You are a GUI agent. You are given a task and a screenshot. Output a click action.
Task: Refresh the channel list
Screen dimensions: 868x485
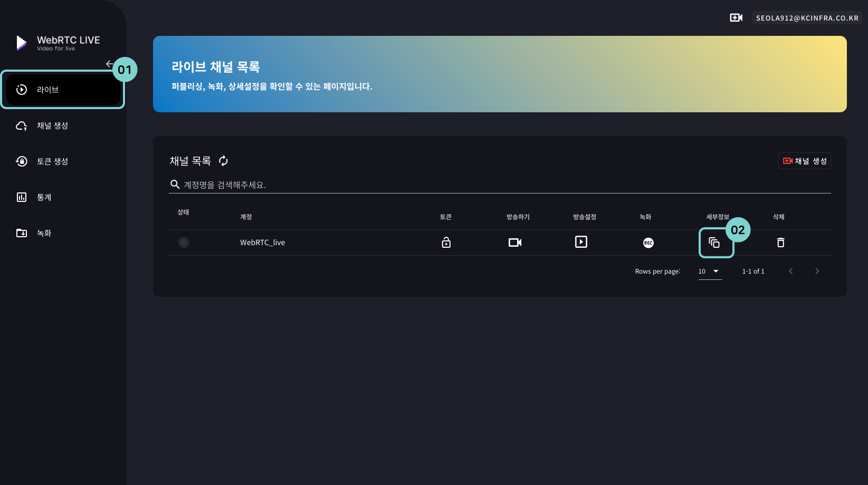click(x=223, y=161)
